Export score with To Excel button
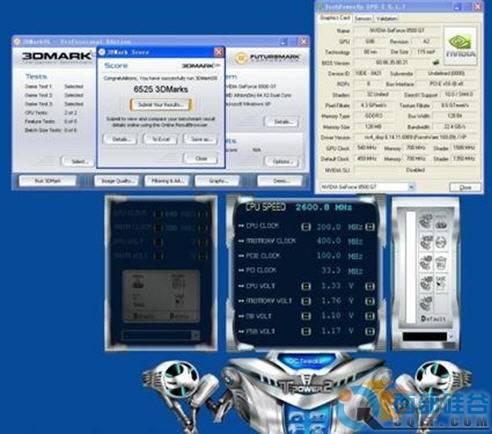This screenshot has height=434, width=492. point(161,139)
